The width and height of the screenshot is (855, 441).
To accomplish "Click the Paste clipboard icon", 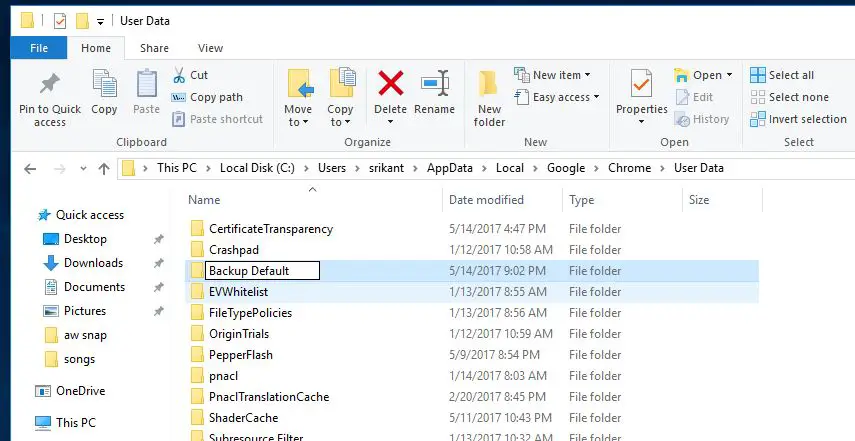I will tap(146, 84).
